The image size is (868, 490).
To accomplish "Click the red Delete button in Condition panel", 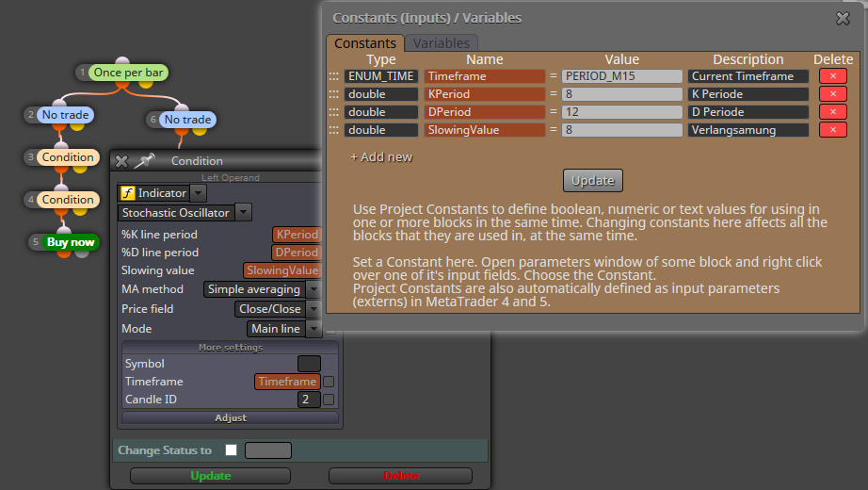I will tap(401, 476).
